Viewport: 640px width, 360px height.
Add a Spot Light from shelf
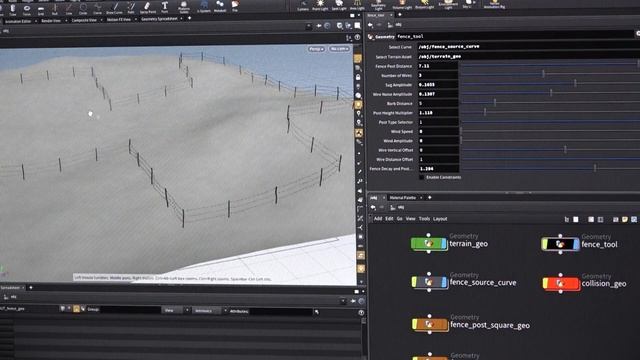[x=339, y=5]
